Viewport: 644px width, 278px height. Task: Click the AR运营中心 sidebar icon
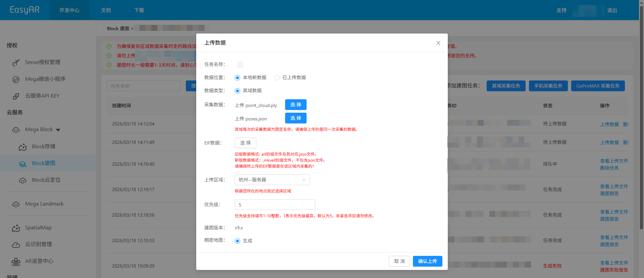(16, 262)
